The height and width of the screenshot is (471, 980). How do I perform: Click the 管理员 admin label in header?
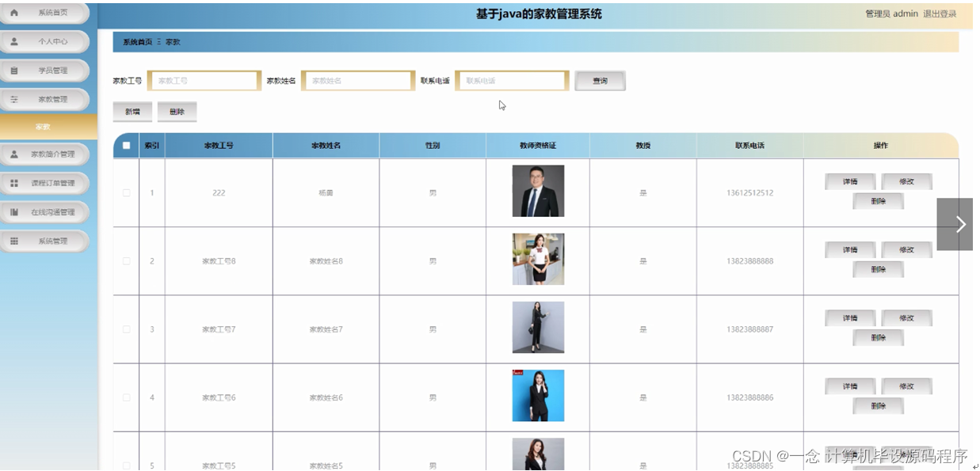click(x=891, y=13)
